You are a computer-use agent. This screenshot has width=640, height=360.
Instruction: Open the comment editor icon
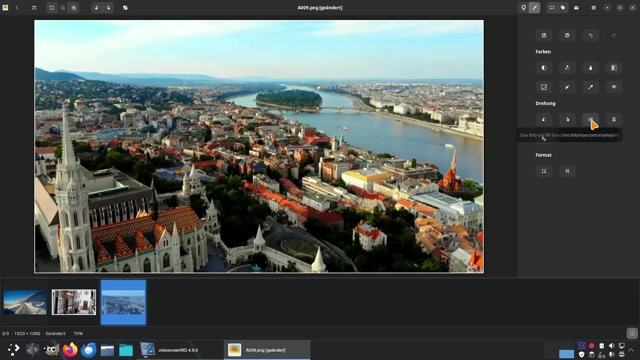point(552,8)
